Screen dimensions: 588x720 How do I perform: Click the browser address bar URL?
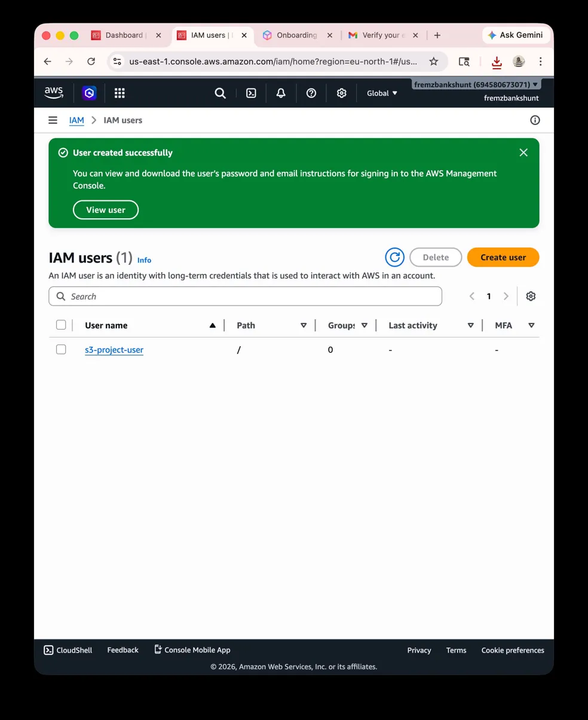(273, 61)
